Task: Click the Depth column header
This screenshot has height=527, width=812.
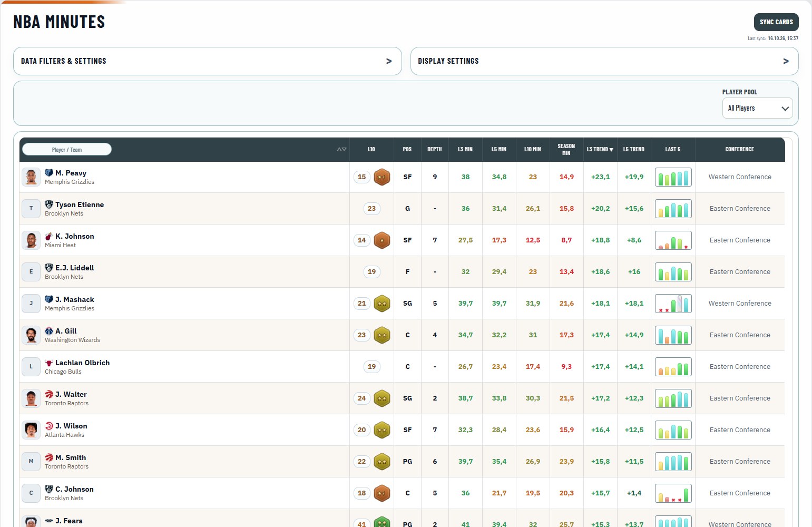Action: (x=435, y=150)
